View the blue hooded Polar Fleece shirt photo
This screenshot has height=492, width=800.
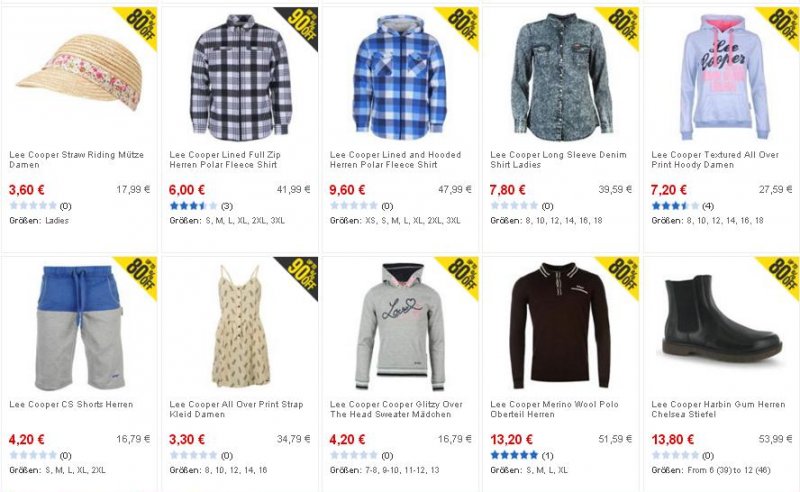(x=400, y=78)
